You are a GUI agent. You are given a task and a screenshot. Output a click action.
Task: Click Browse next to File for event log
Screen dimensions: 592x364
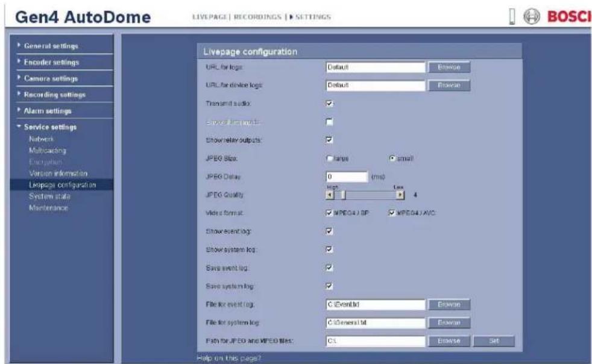coord(449,304)
